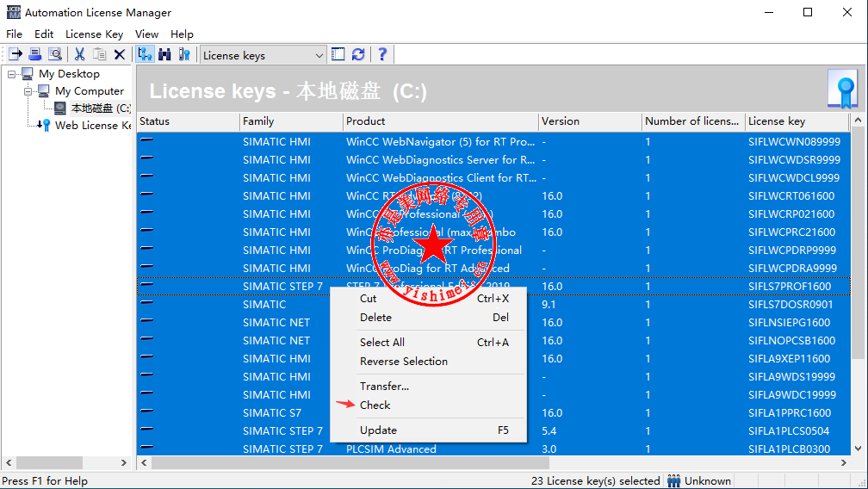
Task: Click the list horizontal scroll right arrow
Action: (844, 462)
